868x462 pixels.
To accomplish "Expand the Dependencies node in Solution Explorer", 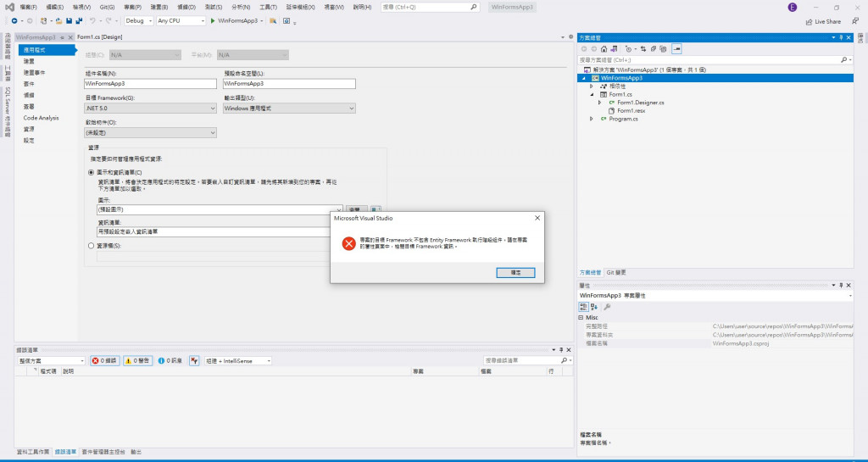I will [x=591, y=86].
